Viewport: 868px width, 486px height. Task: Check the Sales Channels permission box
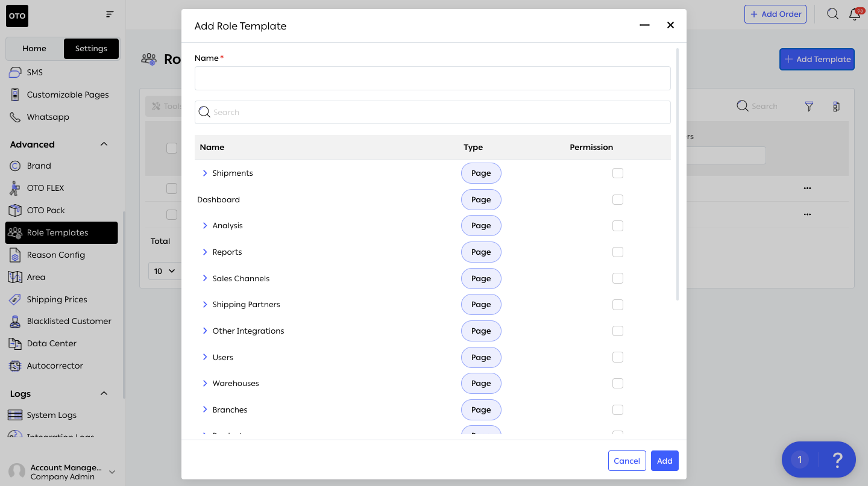617,278
